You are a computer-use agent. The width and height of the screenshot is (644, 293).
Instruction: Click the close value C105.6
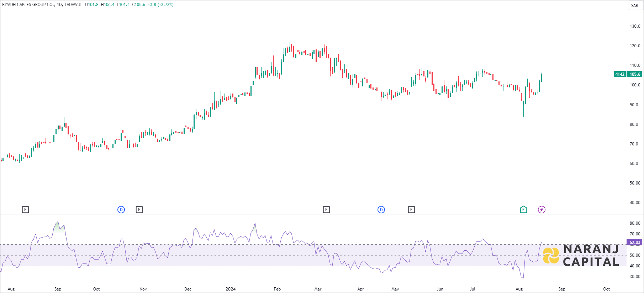point(139,5)
